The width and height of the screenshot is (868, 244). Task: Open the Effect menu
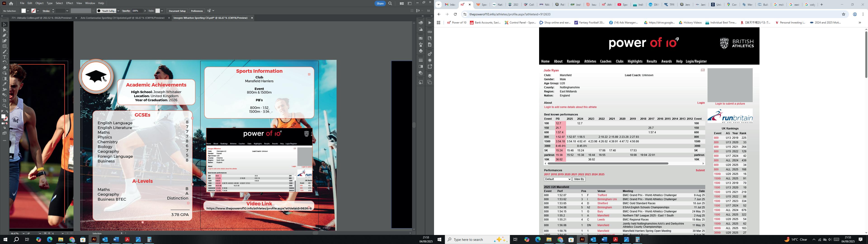69,3
